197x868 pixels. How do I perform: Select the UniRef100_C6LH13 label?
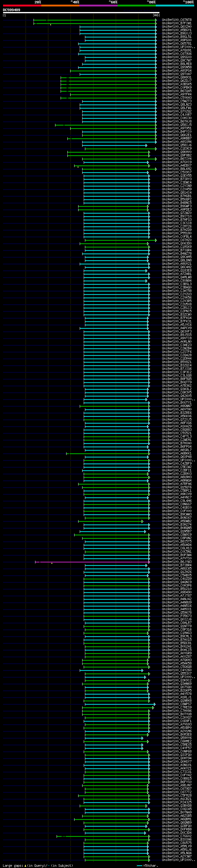pos(177,548)
